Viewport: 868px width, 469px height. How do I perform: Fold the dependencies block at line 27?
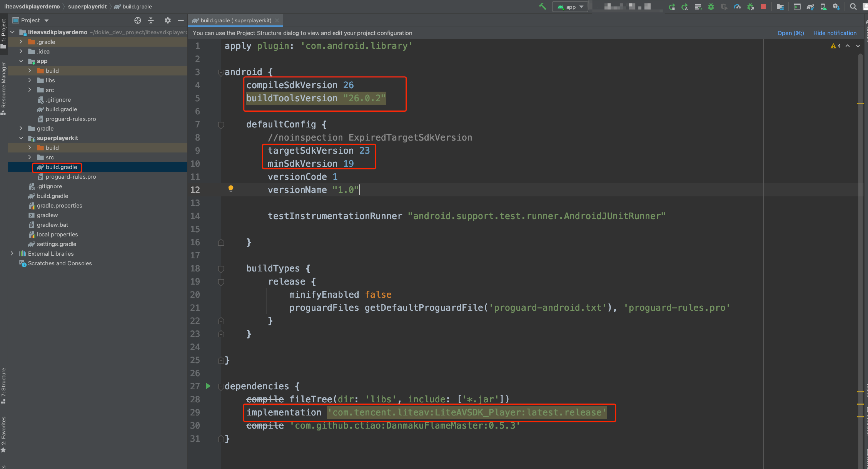point(221,386)
